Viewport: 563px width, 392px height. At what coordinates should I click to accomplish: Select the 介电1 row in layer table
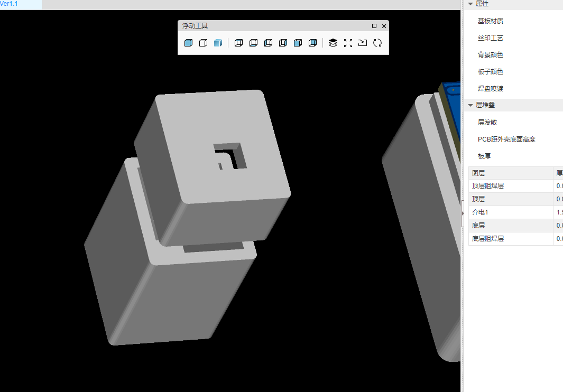click(x=482, y=212)
